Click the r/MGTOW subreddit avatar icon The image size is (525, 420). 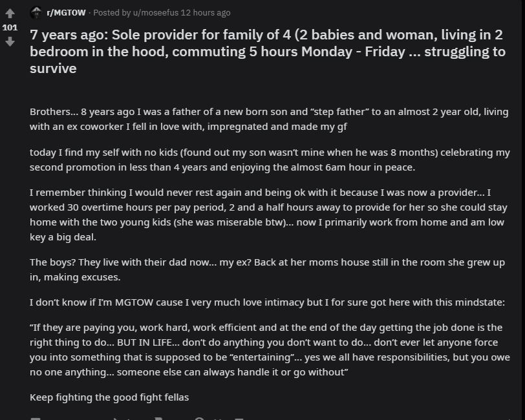(36, 12)
